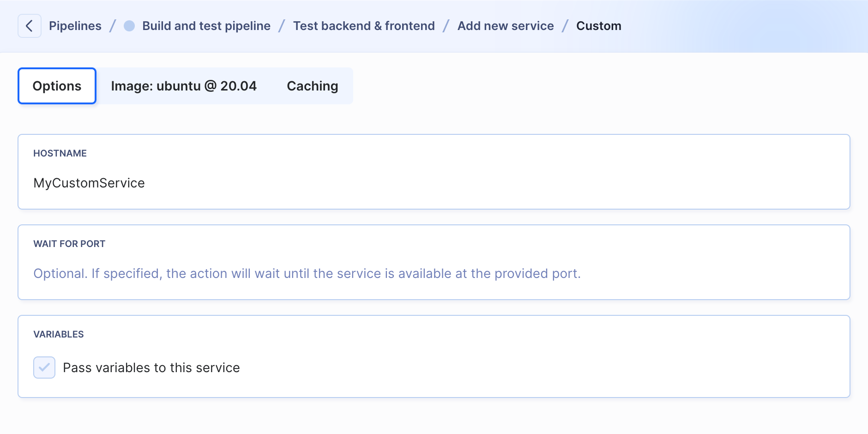The width and height of the screenshot is (868, 434).
Task: Click the Pass variables to this service text
Action: point(151,368)
